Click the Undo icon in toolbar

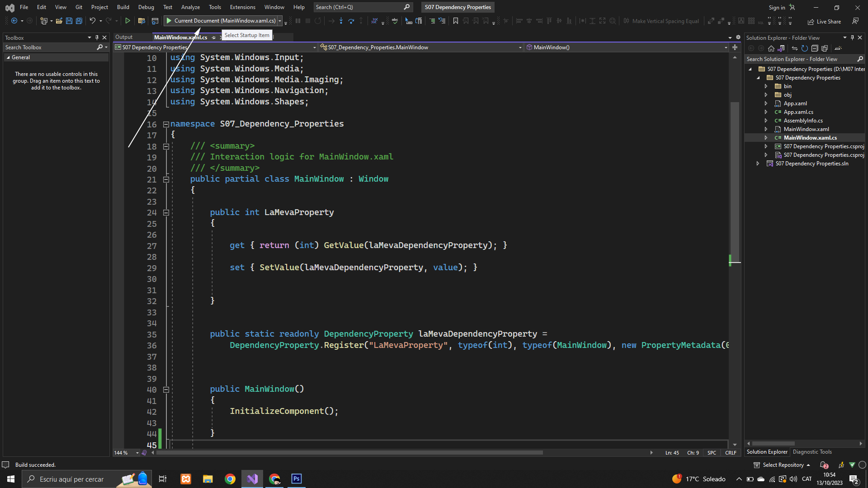pos(92,21)
